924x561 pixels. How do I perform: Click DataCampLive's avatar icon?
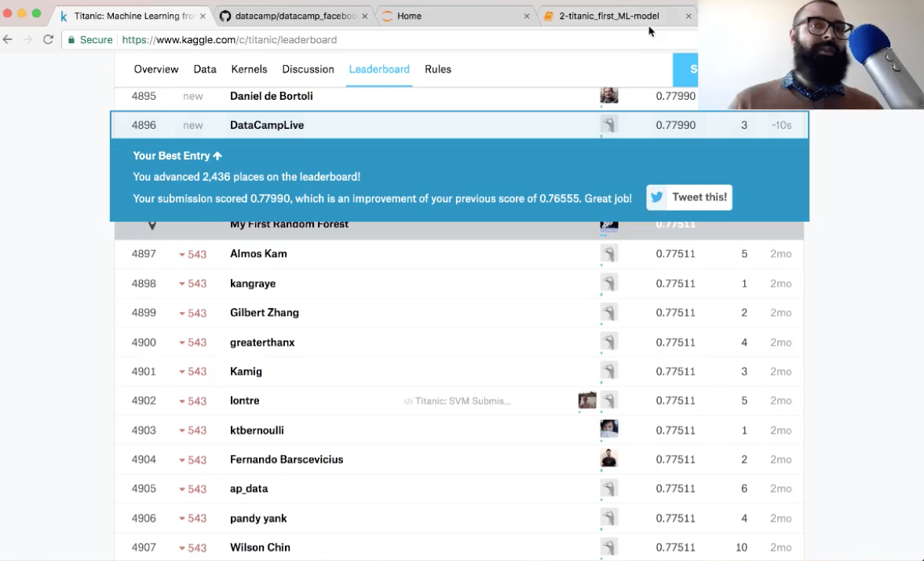point(608,124)
